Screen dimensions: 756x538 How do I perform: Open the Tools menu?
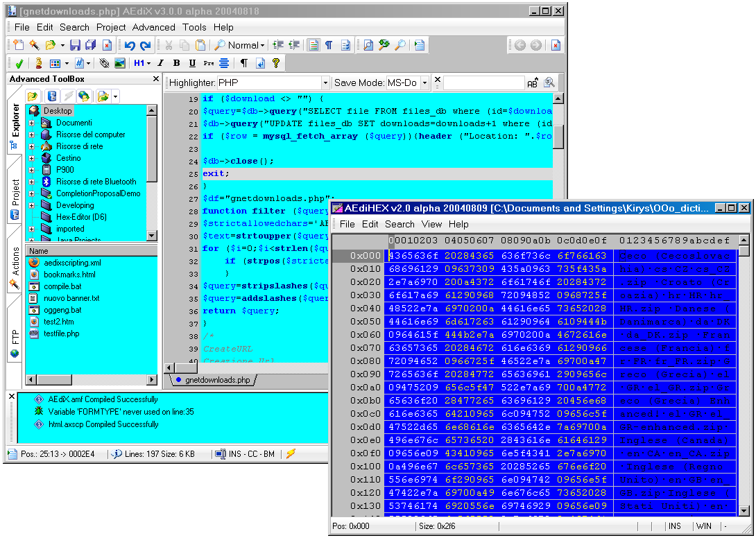(x=194, y=28)
